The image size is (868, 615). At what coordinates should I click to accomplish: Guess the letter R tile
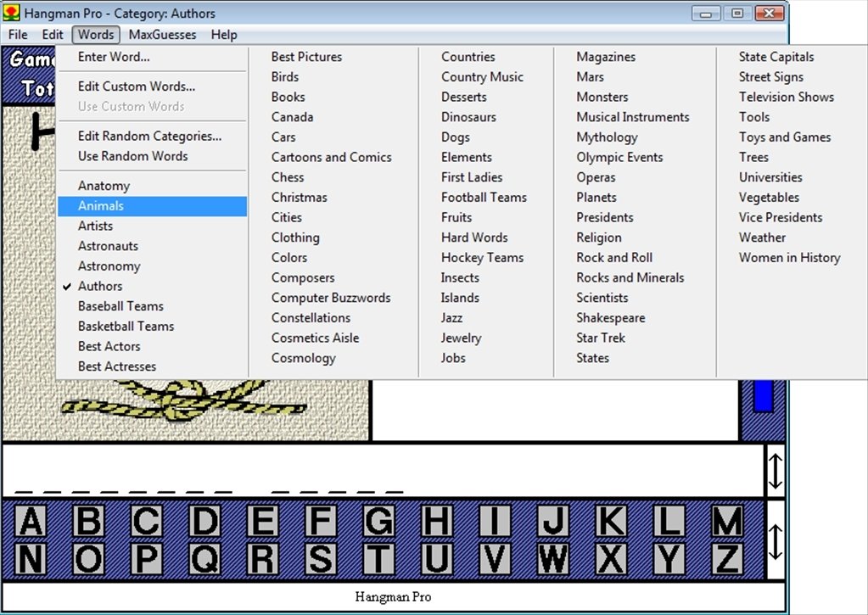coord(262,559)
